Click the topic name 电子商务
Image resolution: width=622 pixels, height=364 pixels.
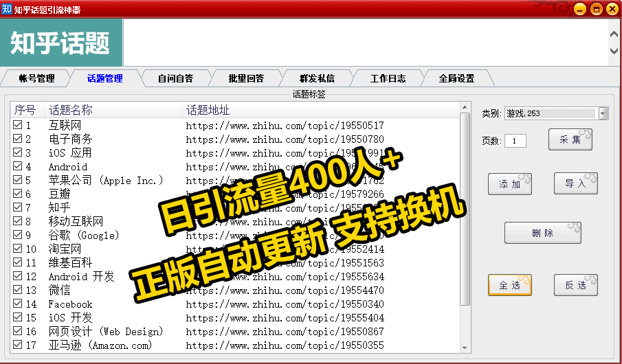[71, 139]
